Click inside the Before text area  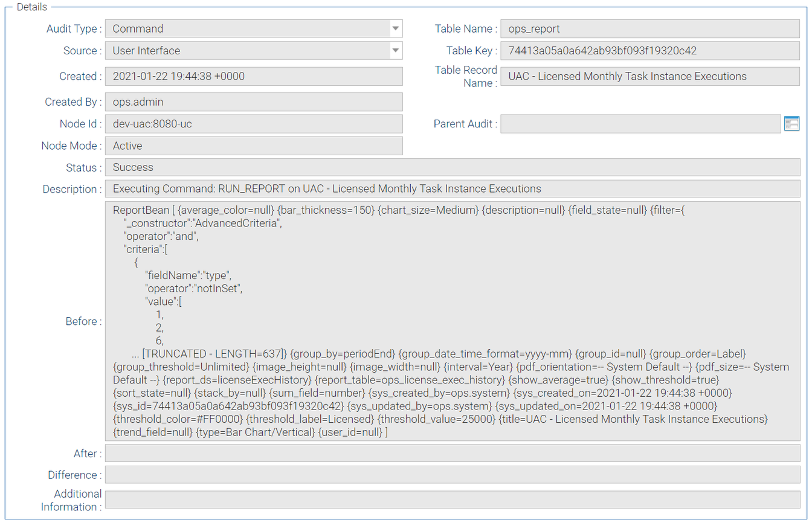click(452, 321)
